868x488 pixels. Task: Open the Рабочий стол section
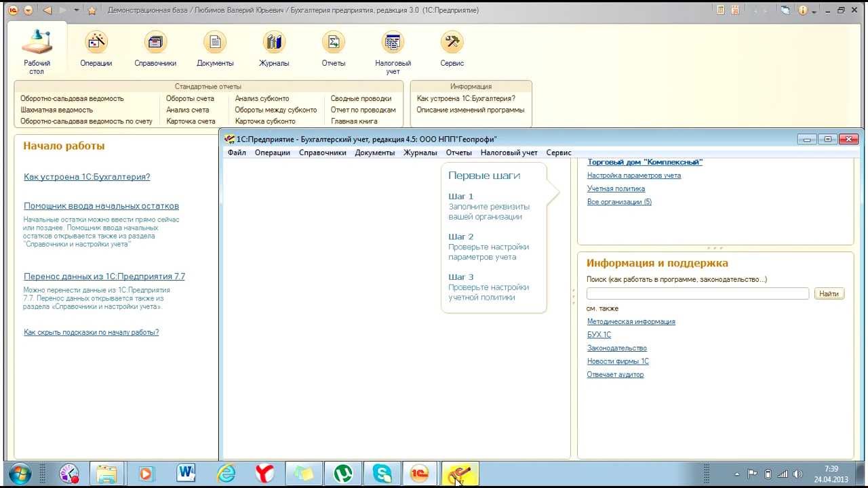pyautogui.click(x=37, y=52)
